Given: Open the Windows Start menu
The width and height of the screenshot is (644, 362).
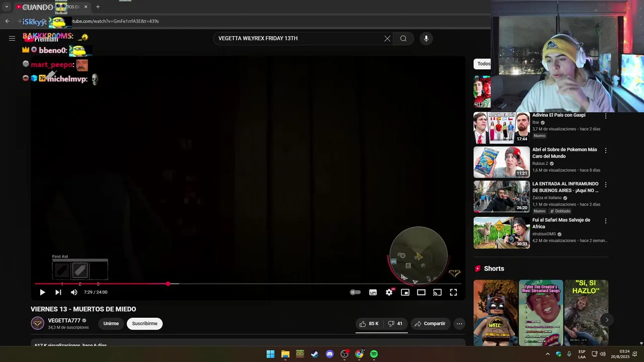Looking at the screenshot, I should pyautogui.click(x=270, y=354).
